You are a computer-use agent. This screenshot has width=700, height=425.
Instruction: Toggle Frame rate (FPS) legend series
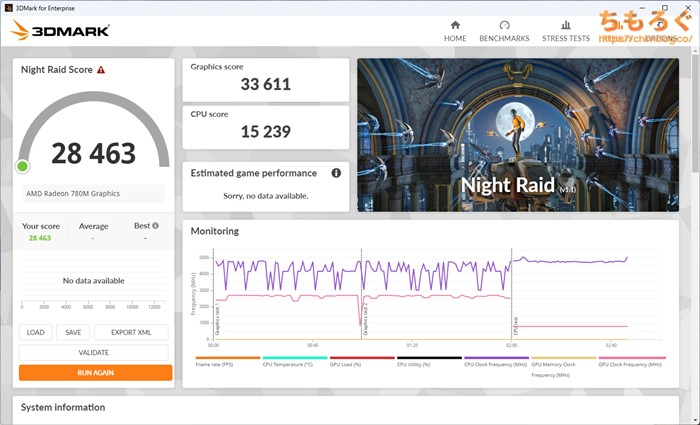point(228,362)
